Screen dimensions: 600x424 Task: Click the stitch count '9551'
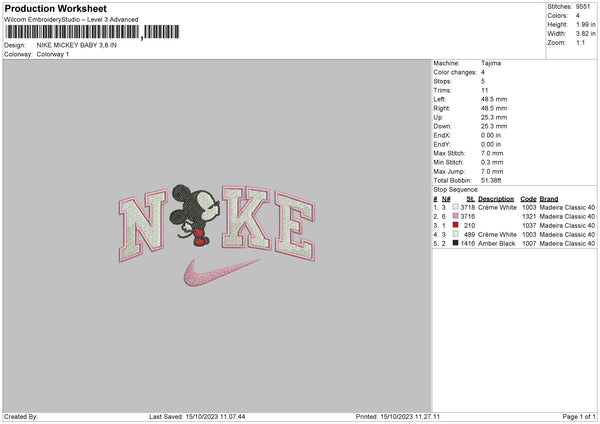point(583,7)
